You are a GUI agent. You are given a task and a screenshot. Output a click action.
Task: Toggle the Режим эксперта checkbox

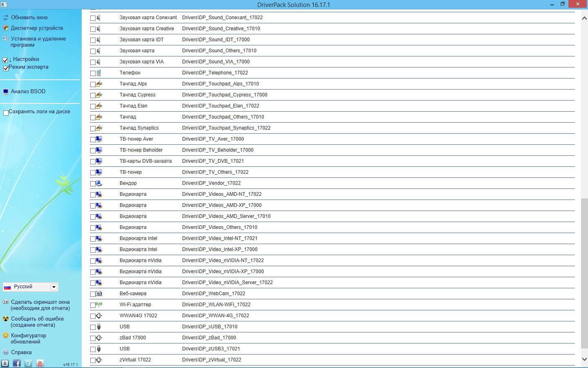point(6,68)
